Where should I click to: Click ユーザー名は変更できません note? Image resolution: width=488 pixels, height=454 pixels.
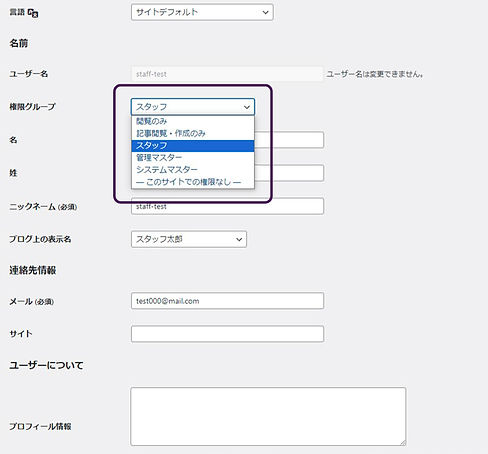(x=375, y=74)
